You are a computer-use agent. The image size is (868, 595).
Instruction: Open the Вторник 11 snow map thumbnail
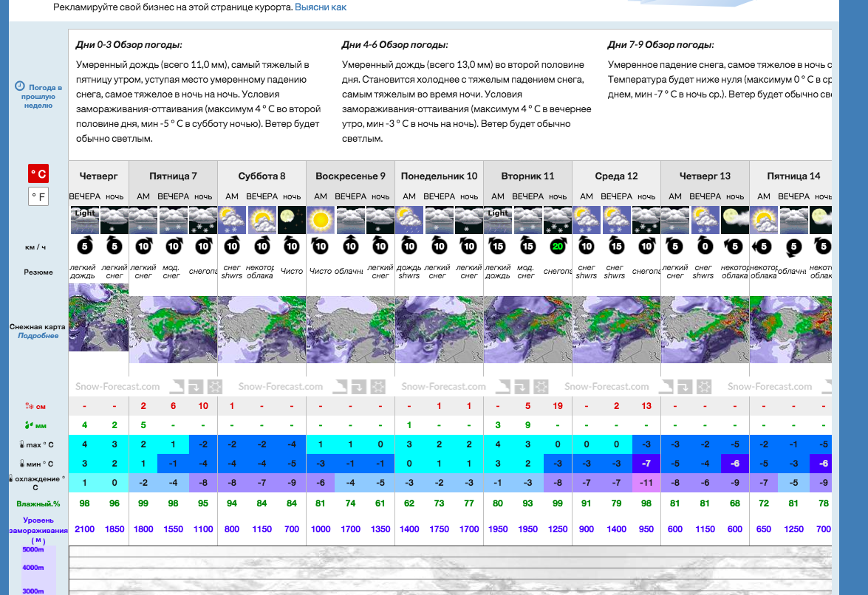click(527, 329)
